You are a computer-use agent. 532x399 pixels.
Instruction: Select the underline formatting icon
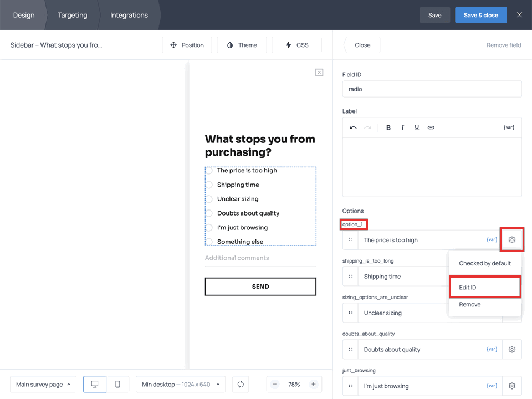coord(416,127)
